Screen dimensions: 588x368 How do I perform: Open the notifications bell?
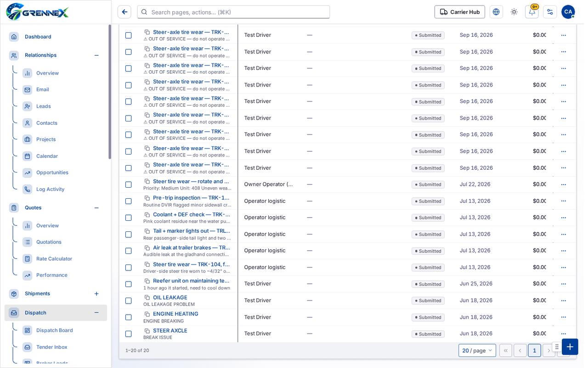(532, 12)
